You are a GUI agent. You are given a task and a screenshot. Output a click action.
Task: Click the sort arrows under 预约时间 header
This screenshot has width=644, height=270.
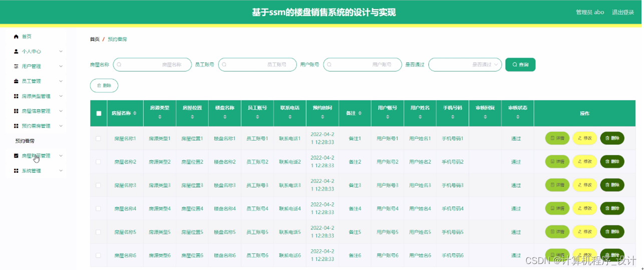pos(323,117)
